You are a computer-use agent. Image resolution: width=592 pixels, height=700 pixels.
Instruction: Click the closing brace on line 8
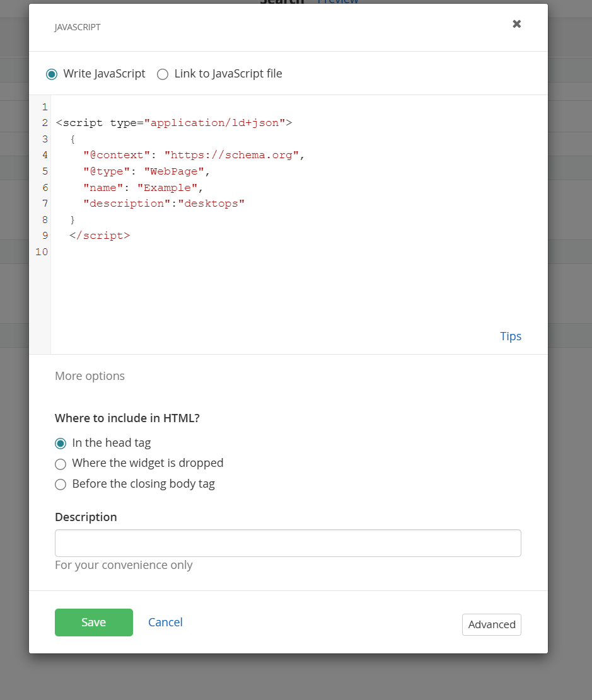73,220
